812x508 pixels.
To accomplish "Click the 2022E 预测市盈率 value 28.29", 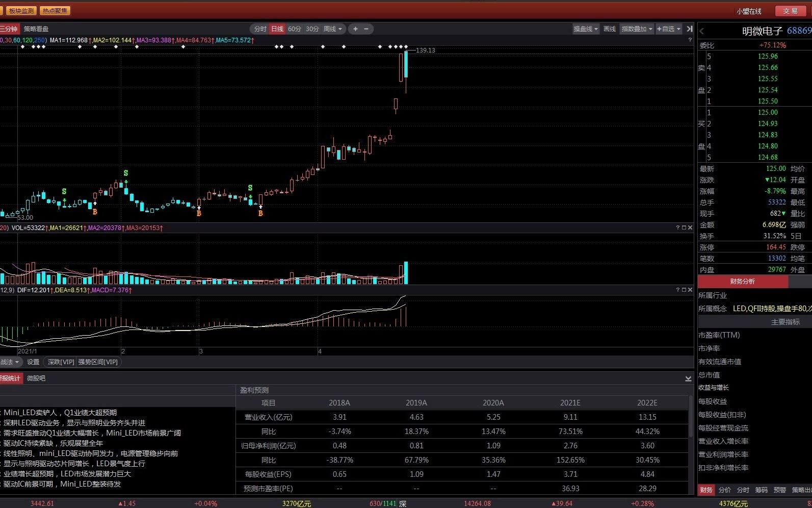I will tap(647, 489).
